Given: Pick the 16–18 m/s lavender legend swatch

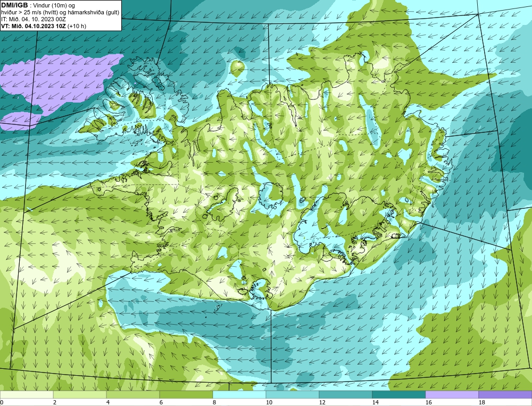Looking at the screenshot, I should (452, 394).
